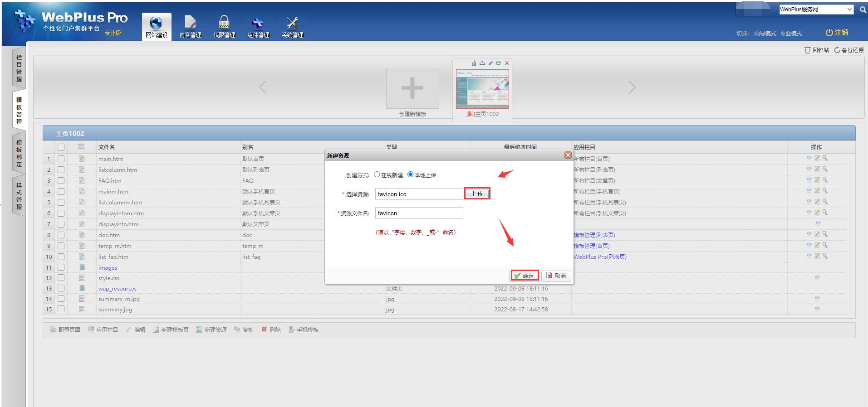
Task: Go to previous template with left chevron
Action: tap(263, 87)
